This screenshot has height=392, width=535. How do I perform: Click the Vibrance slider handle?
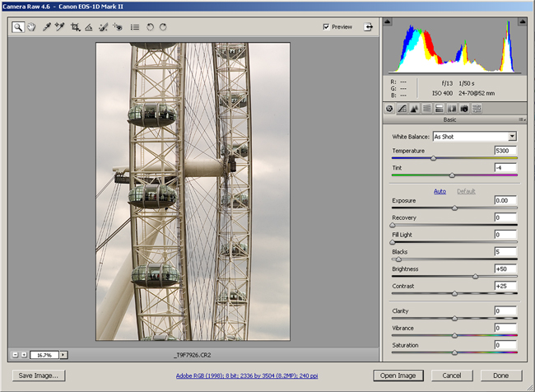coord(454,335)
